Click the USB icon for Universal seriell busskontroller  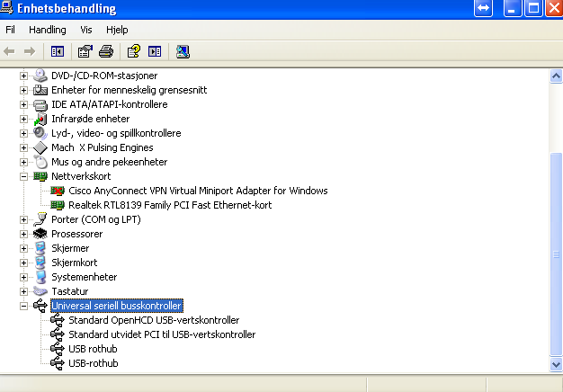coord(40,306)
